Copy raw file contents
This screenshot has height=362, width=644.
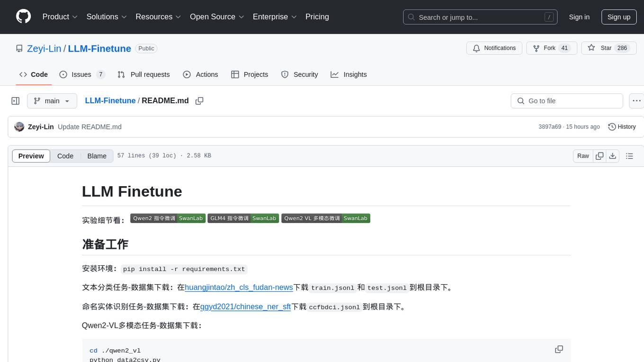click(x=599, y=156)
